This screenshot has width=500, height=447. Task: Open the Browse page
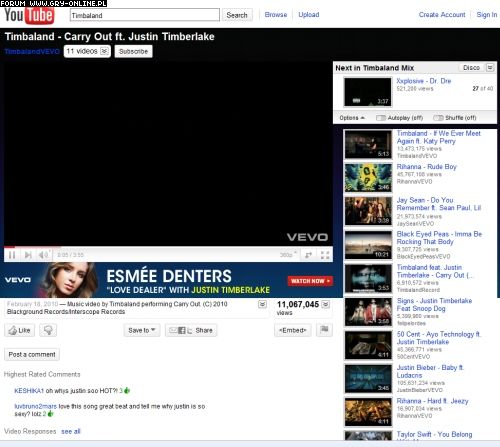click(276, 15)
